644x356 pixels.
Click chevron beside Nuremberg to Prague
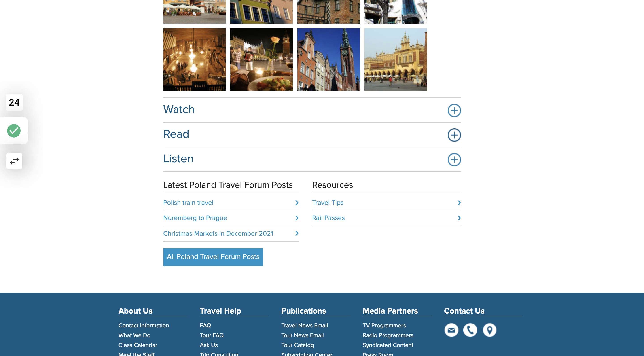tap(297, 218)
